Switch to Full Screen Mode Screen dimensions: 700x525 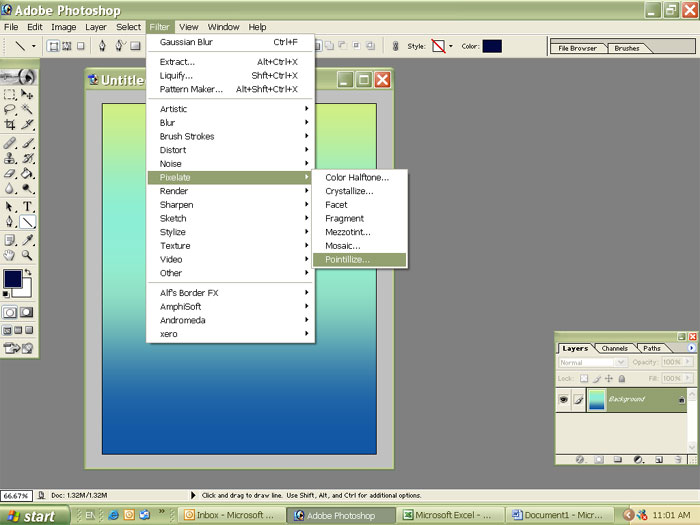click(29, 330)
